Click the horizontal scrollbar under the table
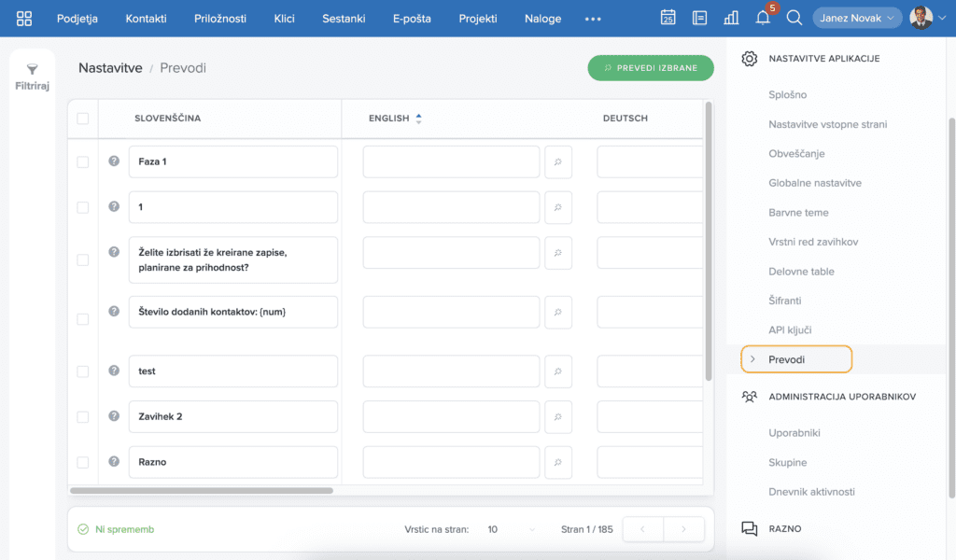This screenshot has width=956, height=560. (x=202, y=490)
